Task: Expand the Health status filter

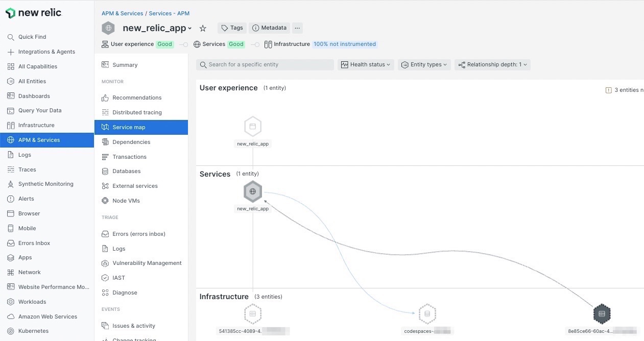Action: click(x=366, y=65)
